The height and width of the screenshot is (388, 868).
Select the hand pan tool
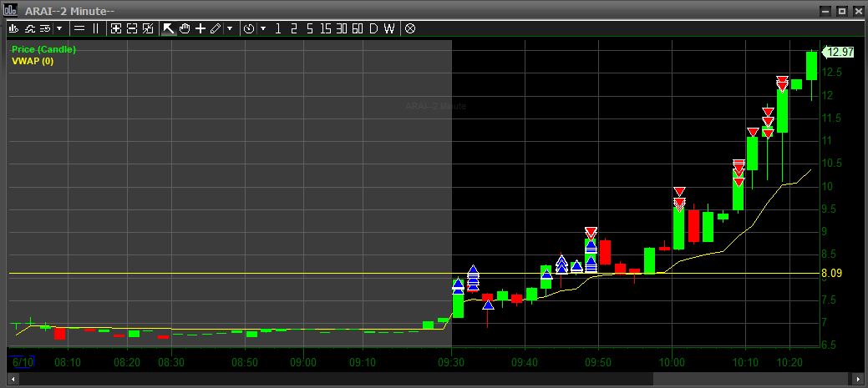coord(185,28)
